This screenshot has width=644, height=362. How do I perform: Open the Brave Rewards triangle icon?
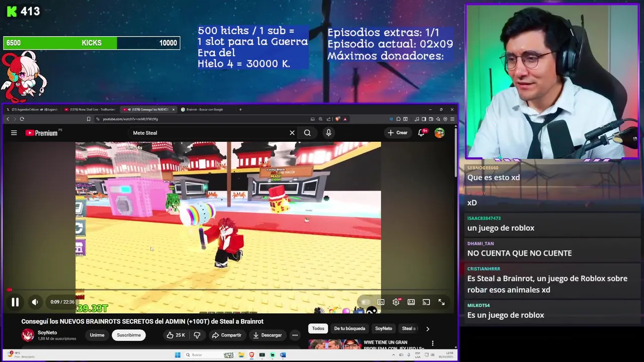click(345, 119)
